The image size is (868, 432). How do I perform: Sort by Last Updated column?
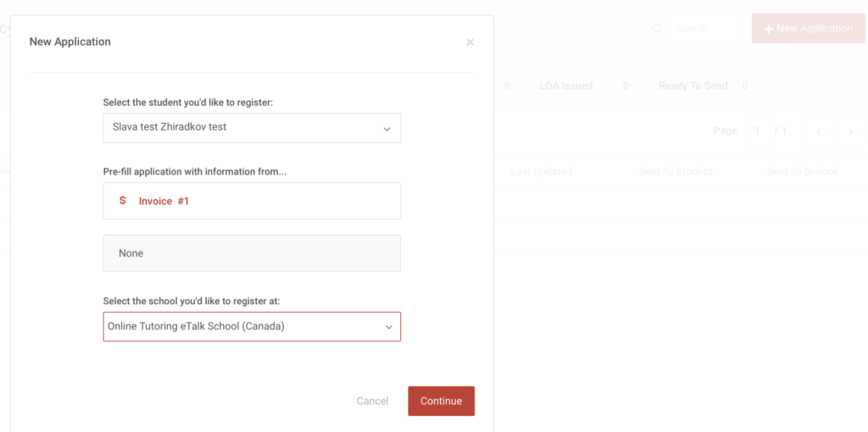(x=541, y=171)
